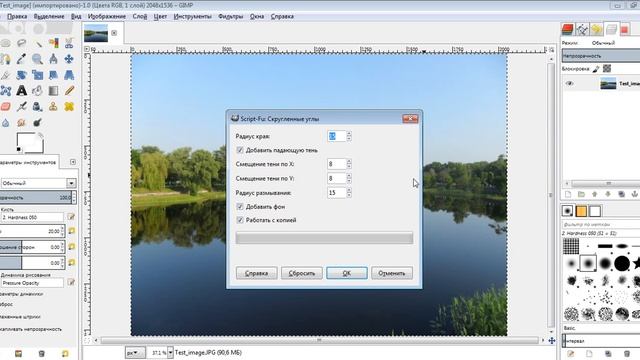
Task: Open the Изображение menu
Action: 107,16
